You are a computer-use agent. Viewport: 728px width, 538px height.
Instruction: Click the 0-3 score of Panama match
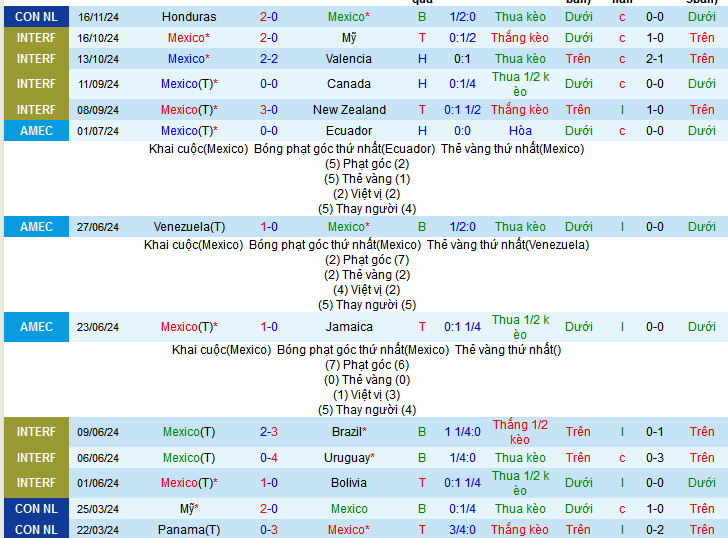tap(268, 530)
